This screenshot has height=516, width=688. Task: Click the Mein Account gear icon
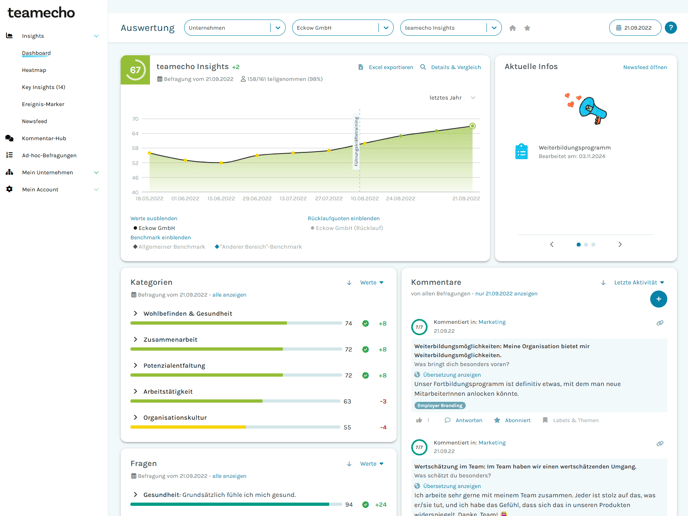point(9,189)
